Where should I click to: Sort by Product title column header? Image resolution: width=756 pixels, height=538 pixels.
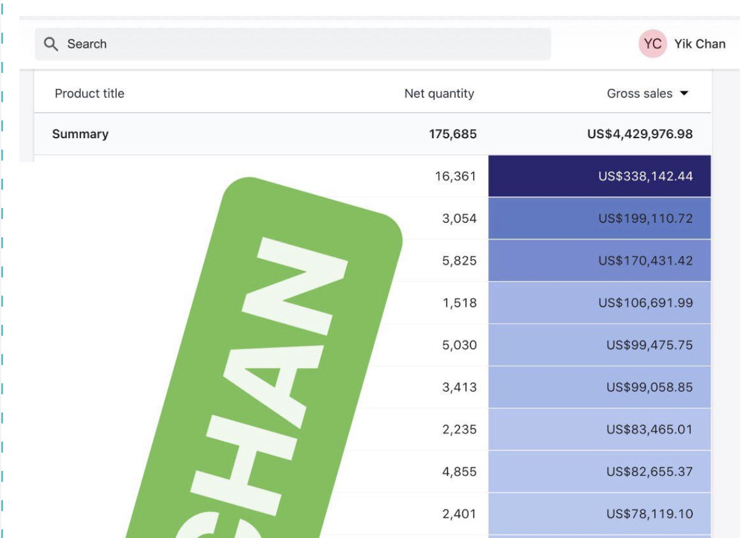(x=89, y=94)
